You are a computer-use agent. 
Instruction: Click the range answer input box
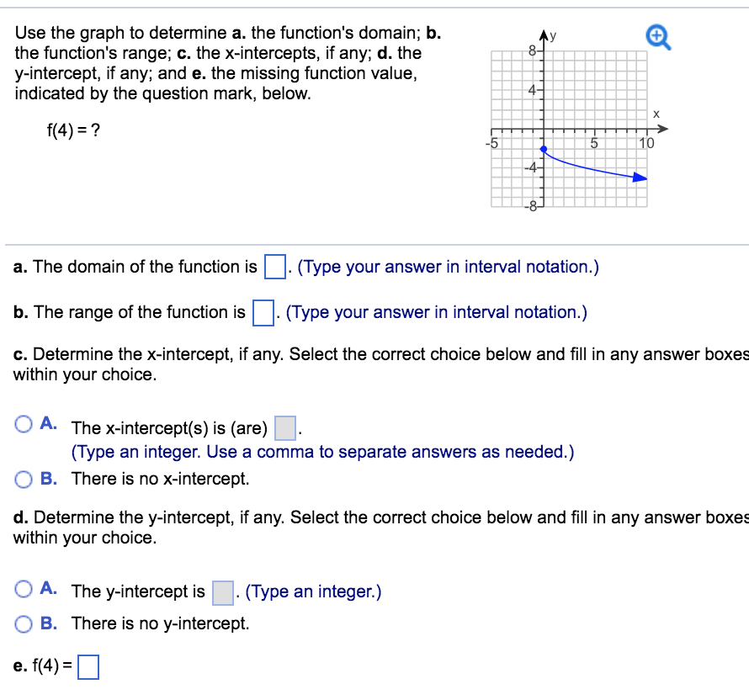point(262,311)
